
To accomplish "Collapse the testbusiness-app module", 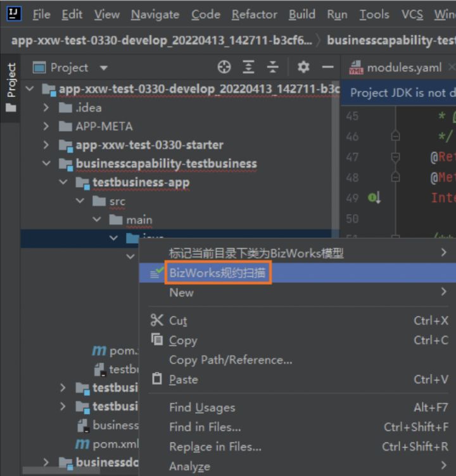I will [x=63, y=182].
